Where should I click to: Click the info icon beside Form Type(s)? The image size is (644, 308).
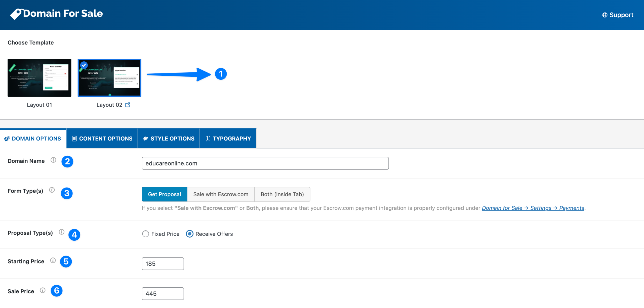[x=52, y=190]
